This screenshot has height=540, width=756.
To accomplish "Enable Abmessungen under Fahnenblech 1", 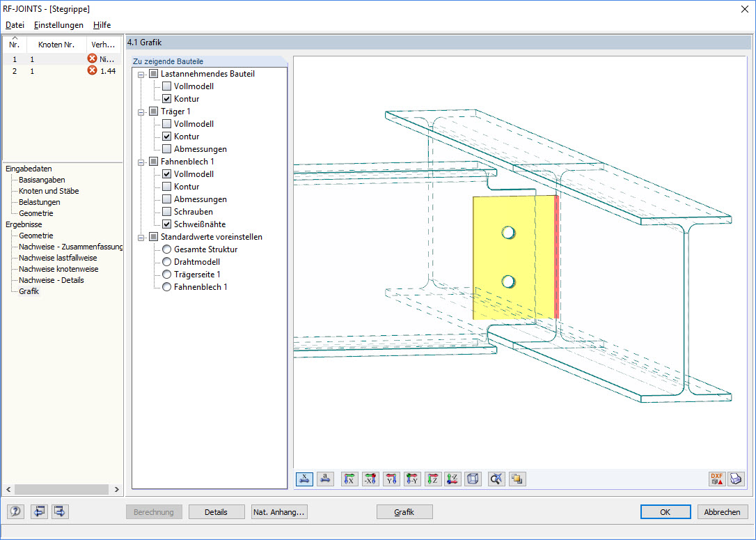I will point(167,199).
